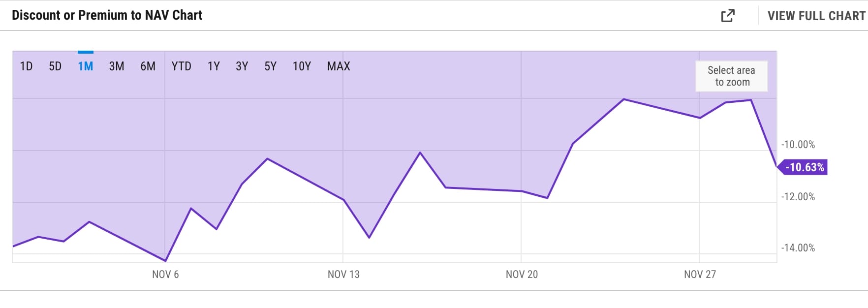Image resolution: width=868 pixels, height=308 pixels.
Task: Show the 1Y chart view
Action: click(214, 66)
